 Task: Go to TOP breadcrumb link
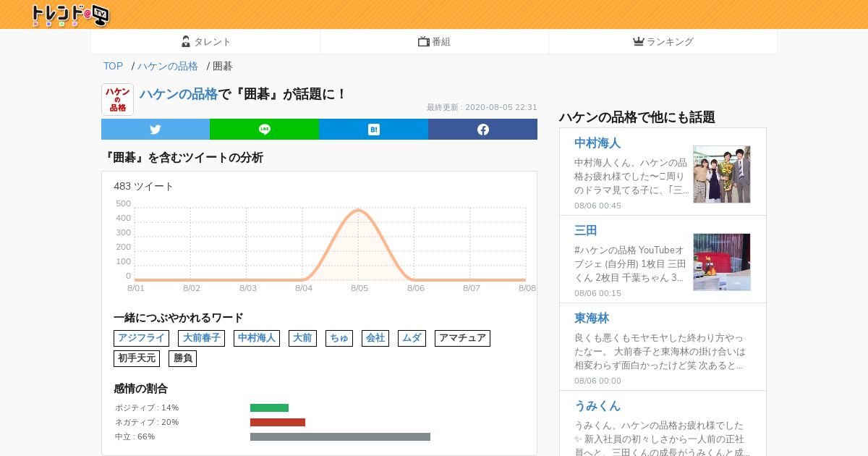pyautogui.click(x=113, y=66)
